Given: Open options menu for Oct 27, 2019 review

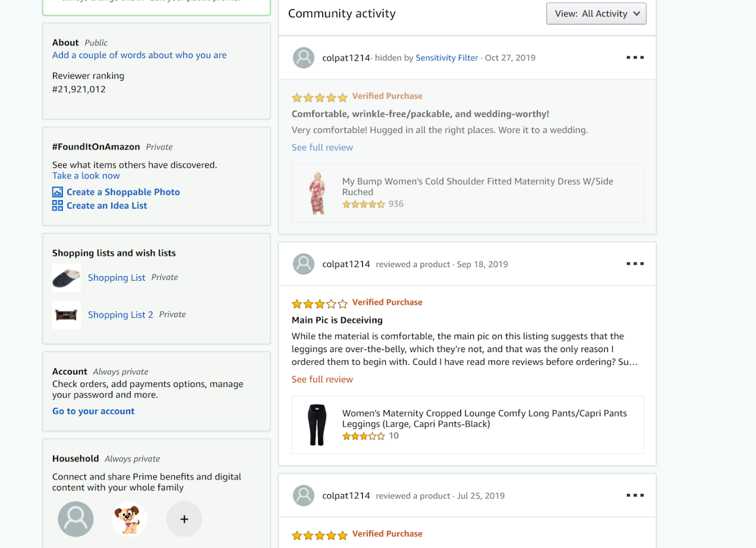Looking at the screenshot, I should (634, 58).
